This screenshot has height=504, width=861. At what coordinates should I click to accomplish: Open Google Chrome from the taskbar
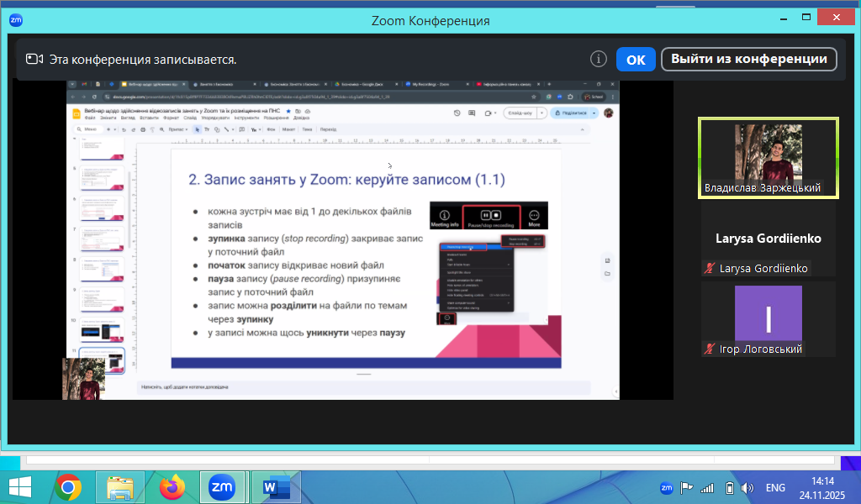(68, 486)
